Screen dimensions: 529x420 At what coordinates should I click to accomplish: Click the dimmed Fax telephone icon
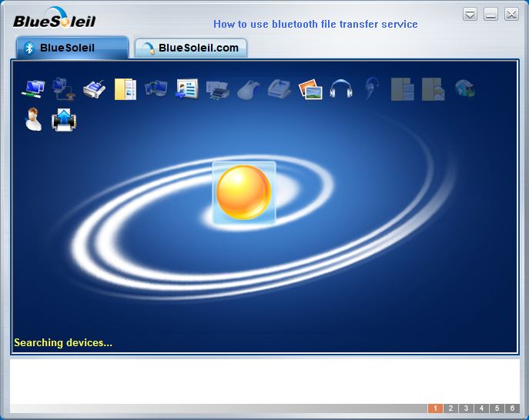[x=280, y=89]
